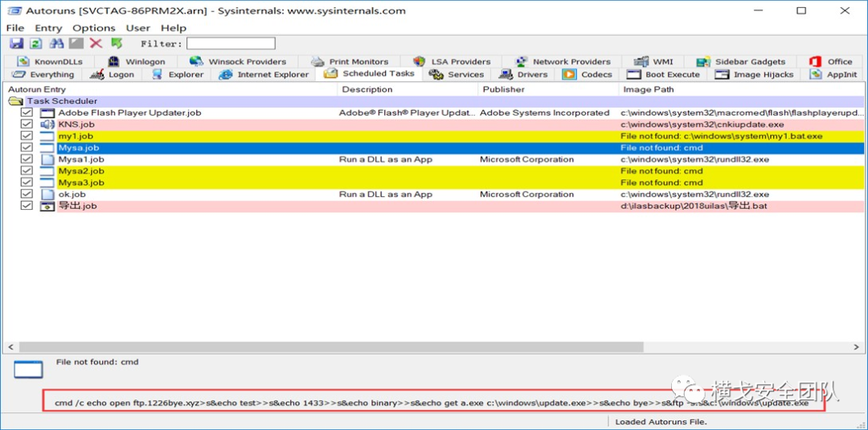Click the my1.bat.exe File not found path

(721, 136)
